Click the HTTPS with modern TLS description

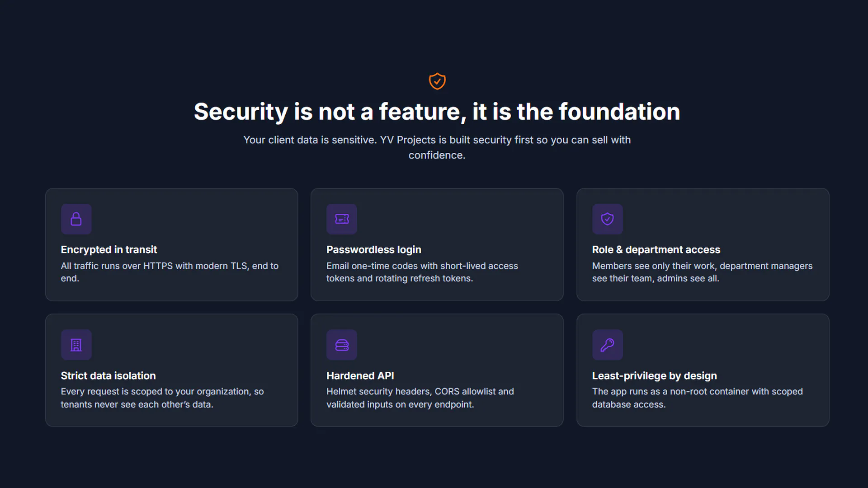(x=170, y=272)
